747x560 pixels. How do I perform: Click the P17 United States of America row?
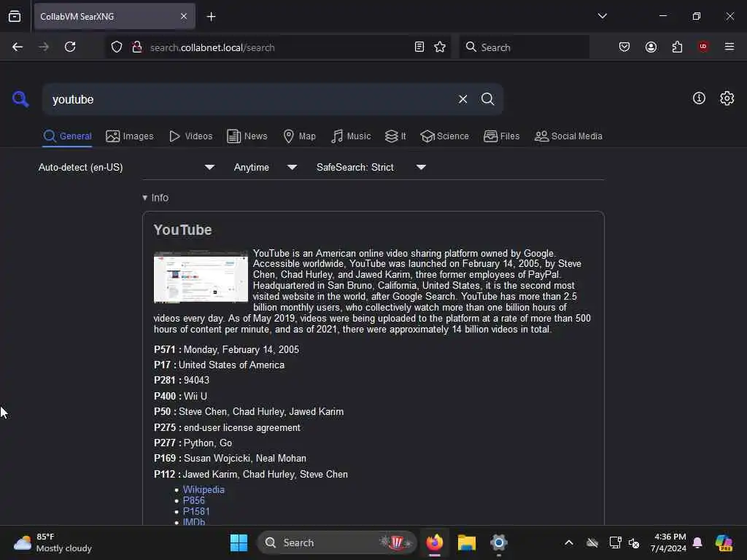(x=219, y=365)
